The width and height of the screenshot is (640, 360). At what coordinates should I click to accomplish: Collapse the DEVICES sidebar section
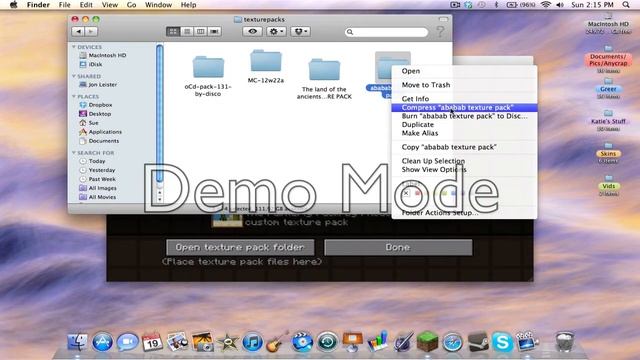point(74,47)
